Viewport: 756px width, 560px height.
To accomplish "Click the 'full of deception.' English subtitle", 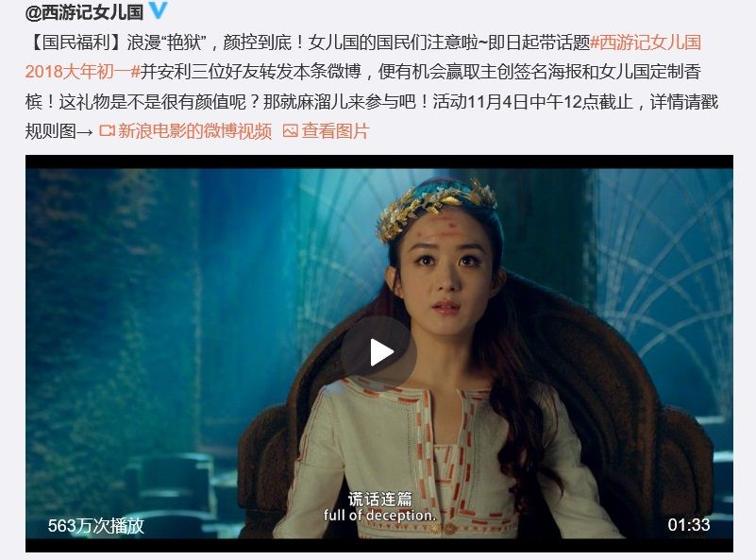I will pyautogui.click(x=380, y=516).
